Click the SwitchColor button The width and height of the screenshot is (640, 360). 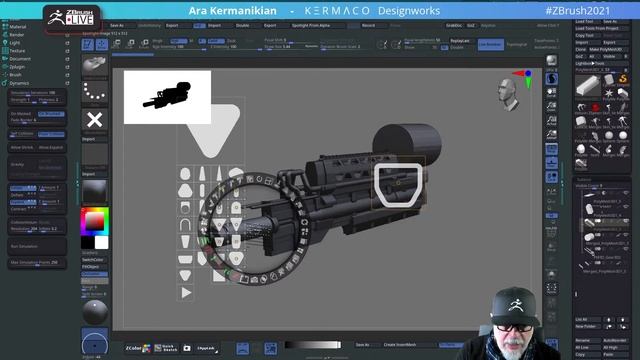(95, 260)
